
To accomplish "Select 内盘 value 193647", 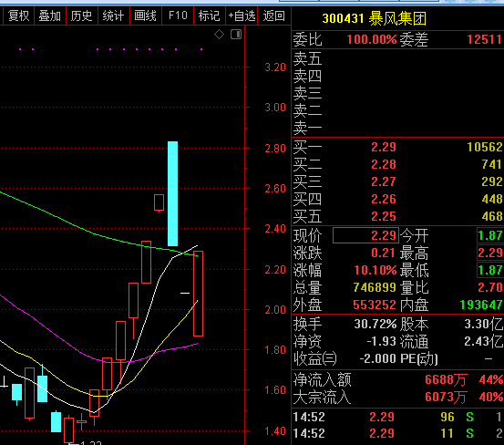I will (481, 305).
